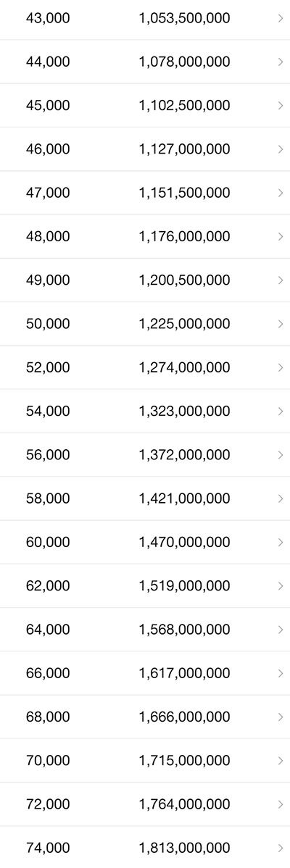Expand the 52,000 row chevron

pos(281,367)
